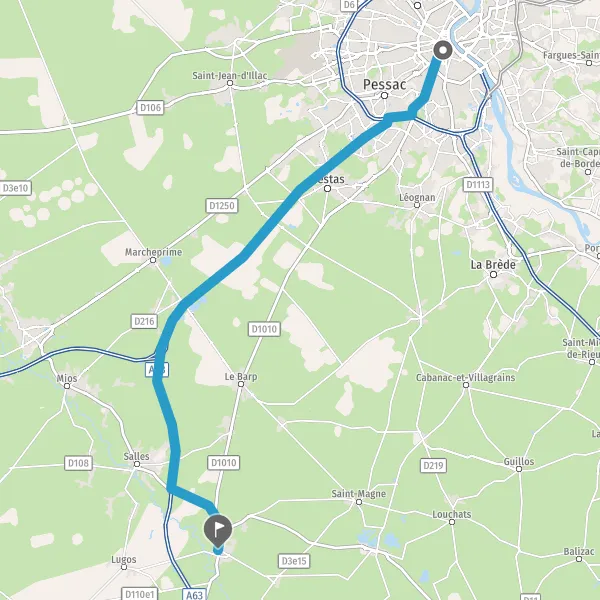Select the D1250 road shield
This screenshot has width=600, height=600.
coord(222,206)
